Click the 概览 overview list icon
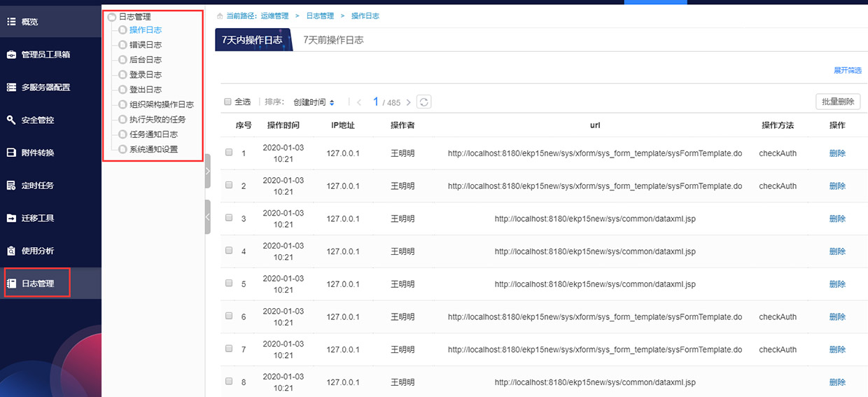868x397 pixels. (x=11, y=22)
